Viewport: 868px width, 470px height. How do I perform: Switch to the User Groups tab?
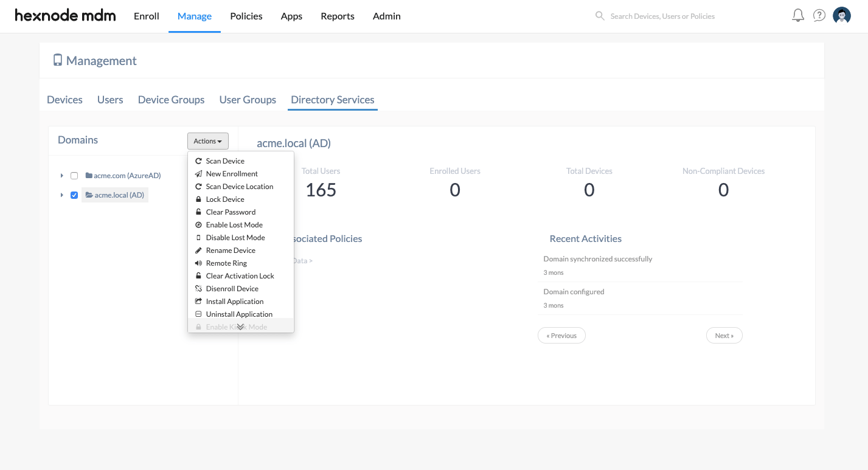coord(248,100)
